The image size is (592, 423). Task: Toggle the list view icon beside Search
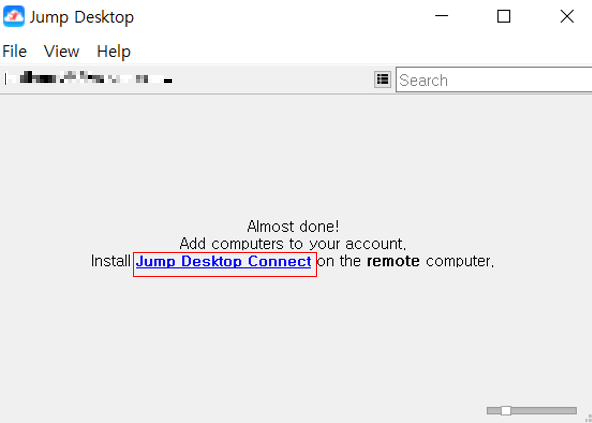382,79
